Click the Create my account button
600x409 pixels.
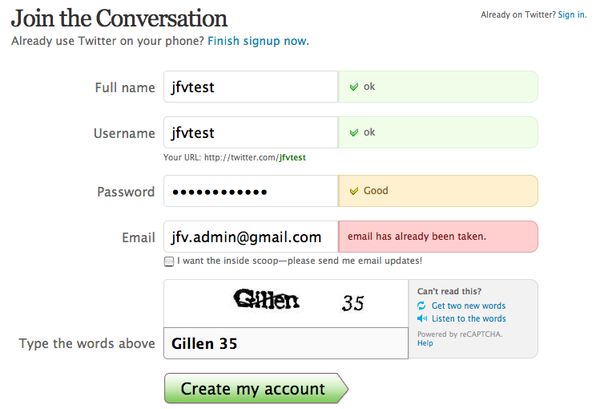(x=256, y=388)
